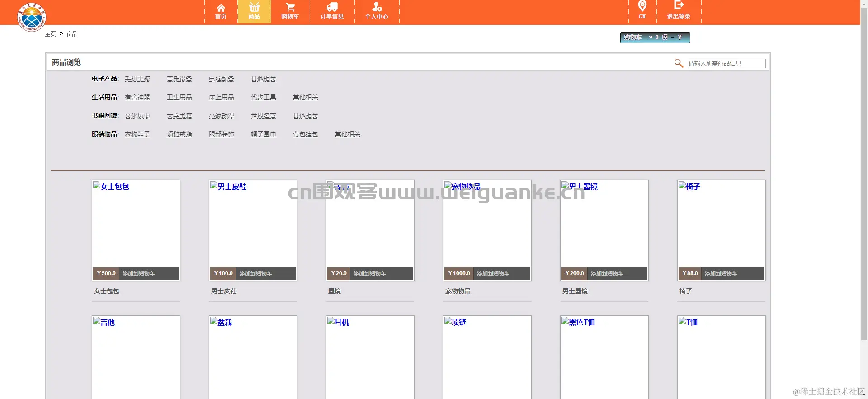Image resolution: width=868 pixels, height=399 pixels.
Task: Filter by 宿舍神器 category
Action: (x=137, y=98)
